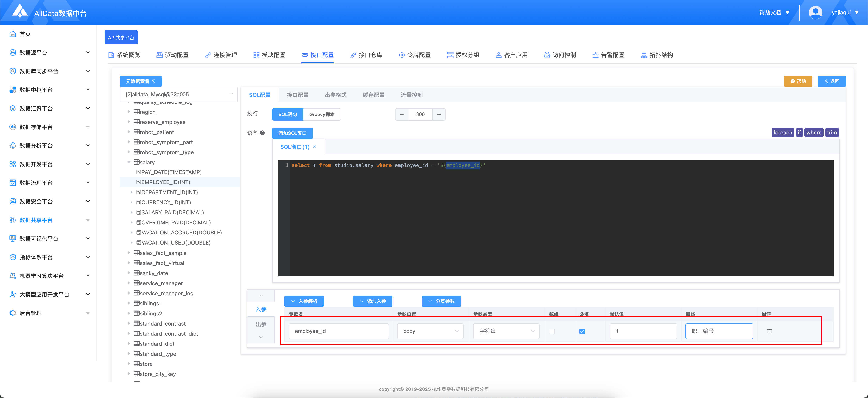Enable the 数组 checkbox for employee_id
The width and height of the screenshot is (868, 398).
click(x=552, y=331)
